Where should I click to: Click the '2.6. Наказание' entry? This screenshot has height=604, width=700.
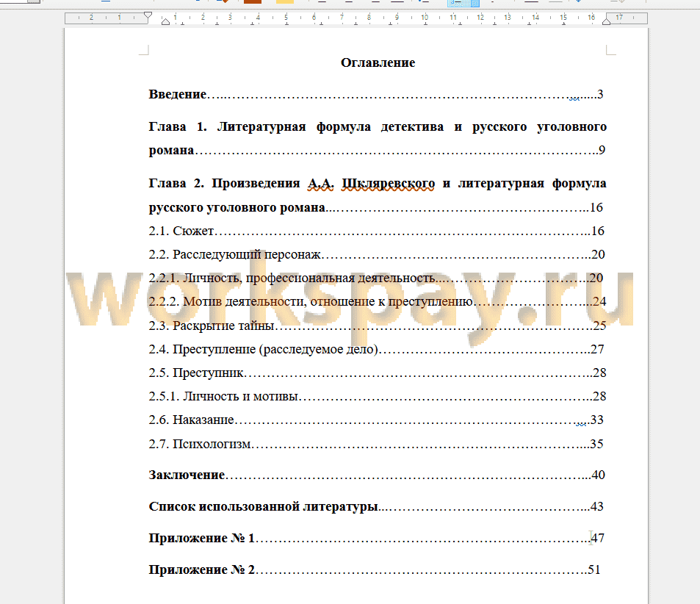376,420
